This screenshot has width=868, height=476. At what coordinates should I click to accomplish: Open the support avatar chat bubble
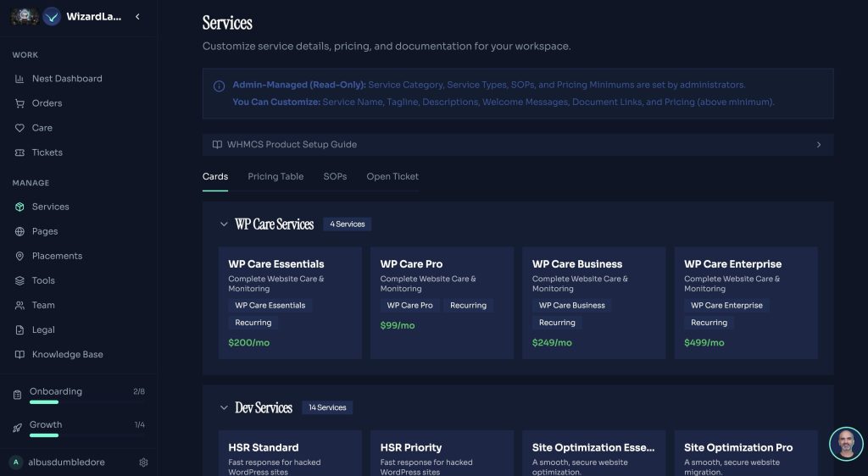pos(846,444)
